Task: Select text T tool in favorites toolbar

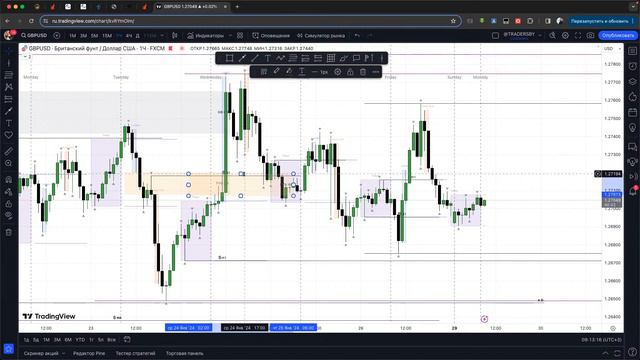Action: tap(267, 58)
